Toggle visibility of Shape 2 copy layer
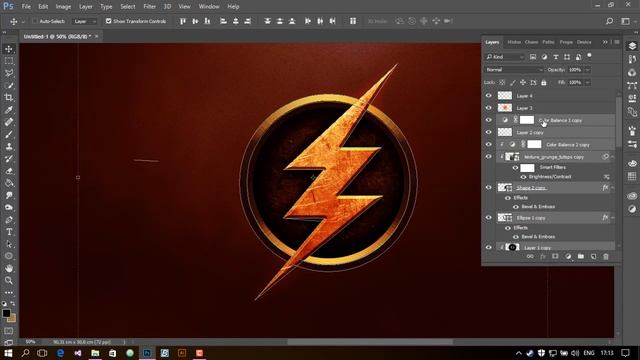This screenshot has width=640, height=360. click(489, 187)
